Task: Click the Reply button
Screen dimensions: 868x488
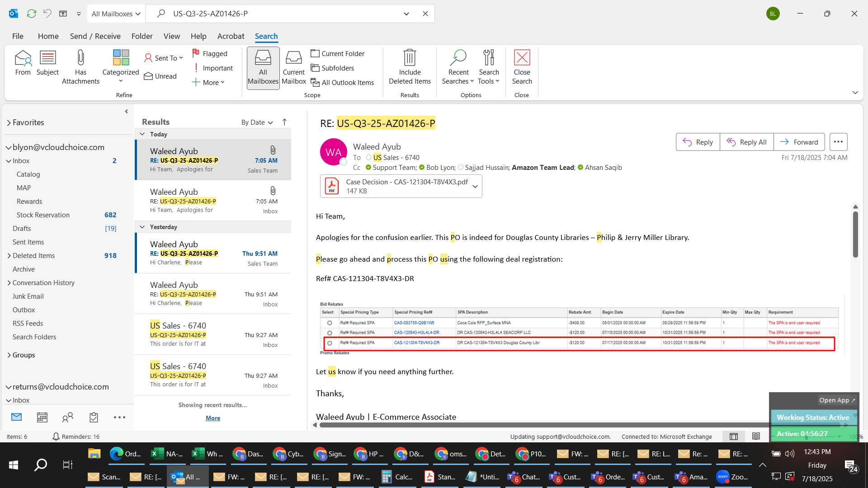Action: tap(698, 142)
